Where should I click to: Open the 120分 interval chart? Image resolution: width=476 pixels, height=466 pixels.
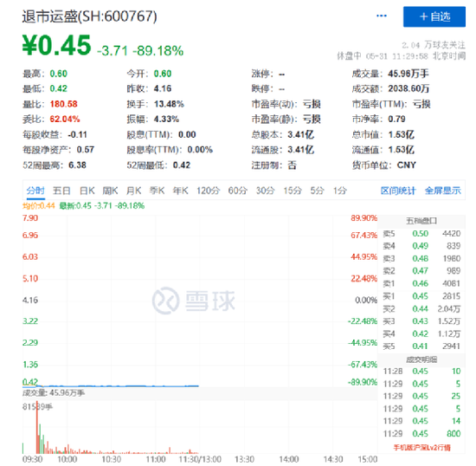[x=209, y=191]
